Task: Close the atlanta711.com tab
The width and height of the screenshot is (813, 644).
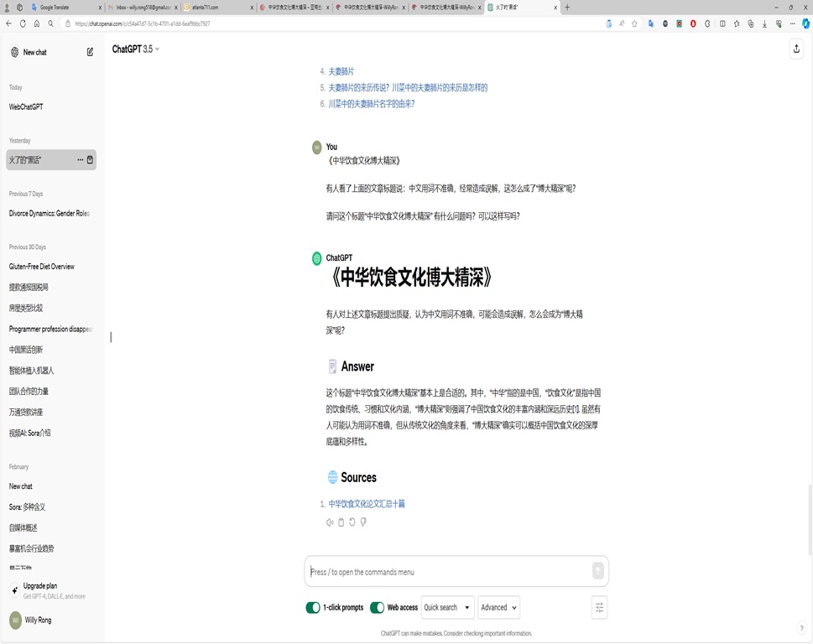Action: pos(252,8)
